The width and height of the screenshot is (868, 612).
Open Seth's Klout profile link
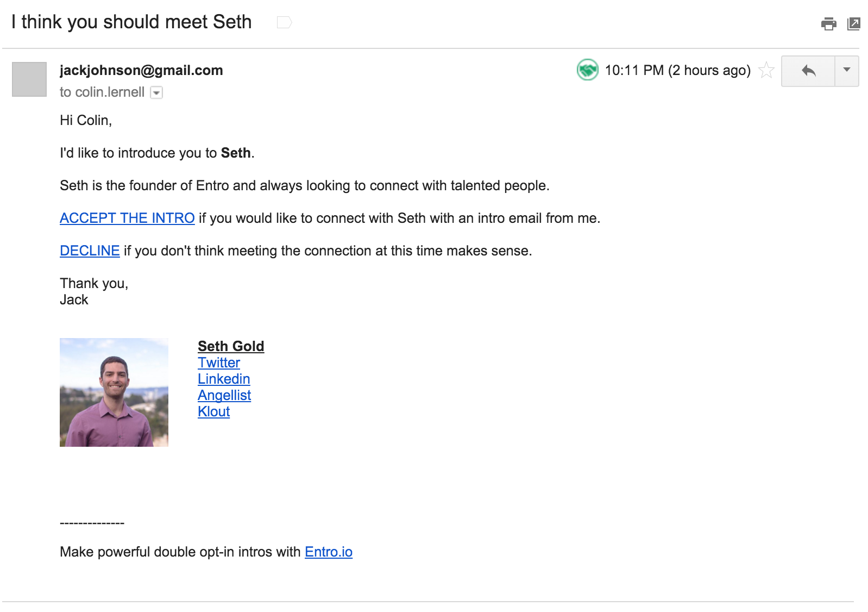(x=214, y=411)
